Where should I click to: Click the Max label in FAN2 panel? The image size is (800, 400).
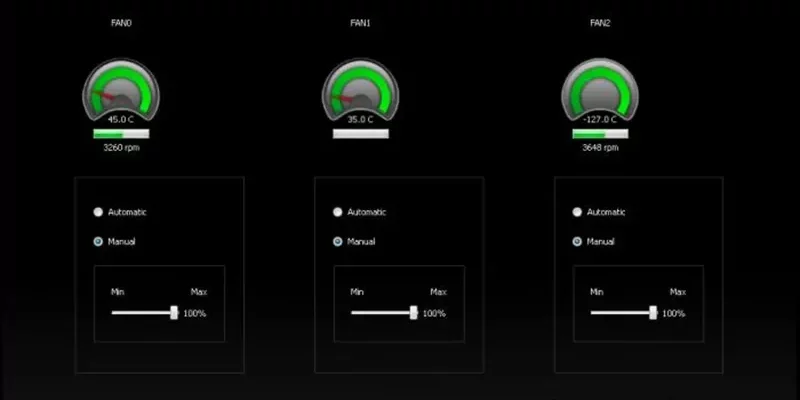678,292
